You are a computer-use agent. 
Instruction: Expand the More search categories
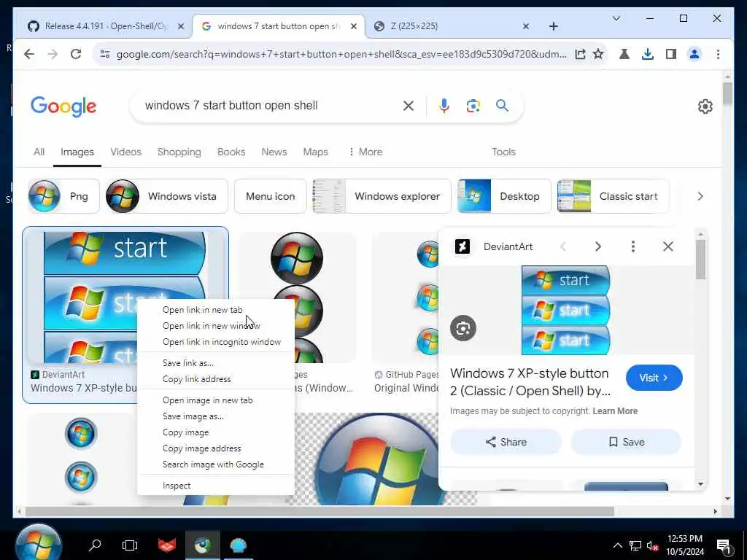365,152
